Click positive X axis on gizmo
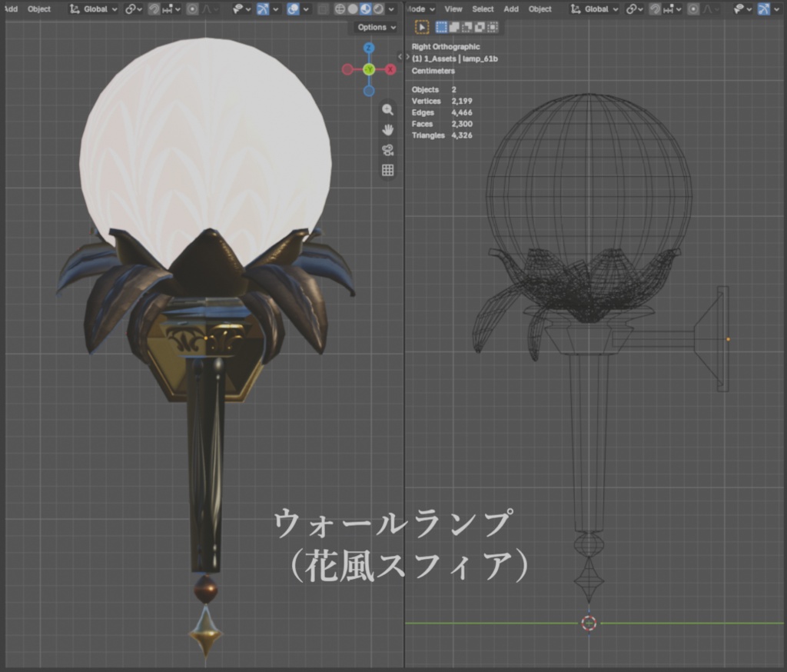Viewport: 787px width, 672px height. [390, 69]
